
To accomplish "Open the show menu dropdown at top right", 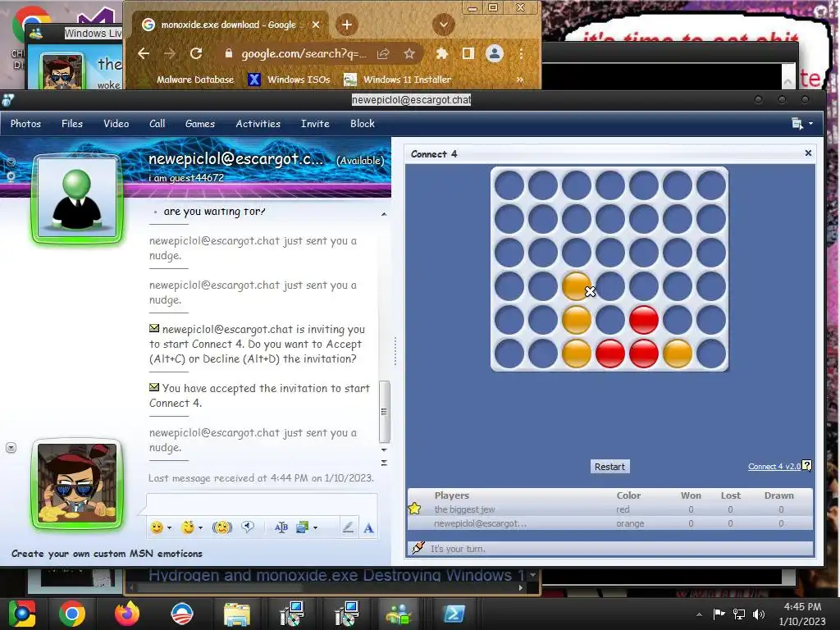I will pos(802,124).
